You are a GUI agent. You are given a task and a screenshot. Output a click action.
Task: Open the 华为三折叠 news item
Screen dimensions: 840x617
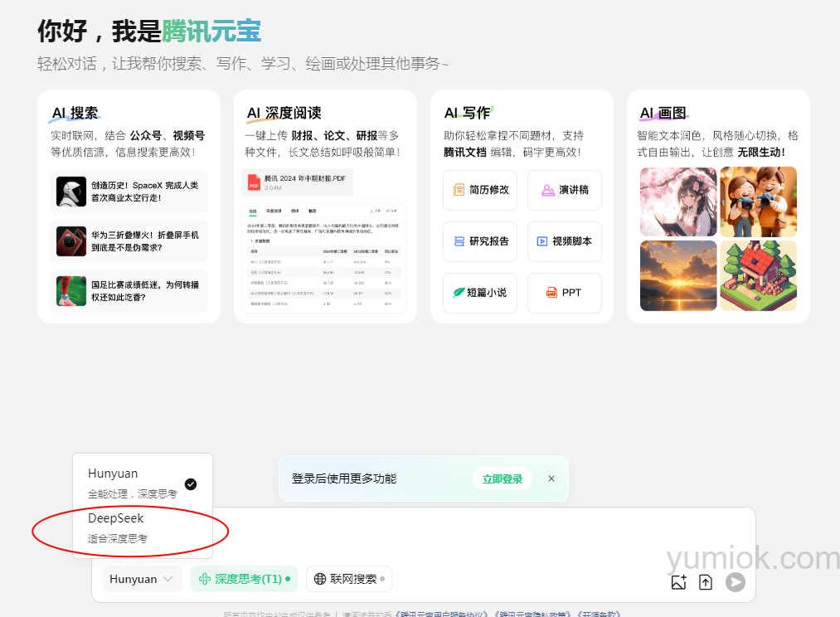click(x=129, y=241)
